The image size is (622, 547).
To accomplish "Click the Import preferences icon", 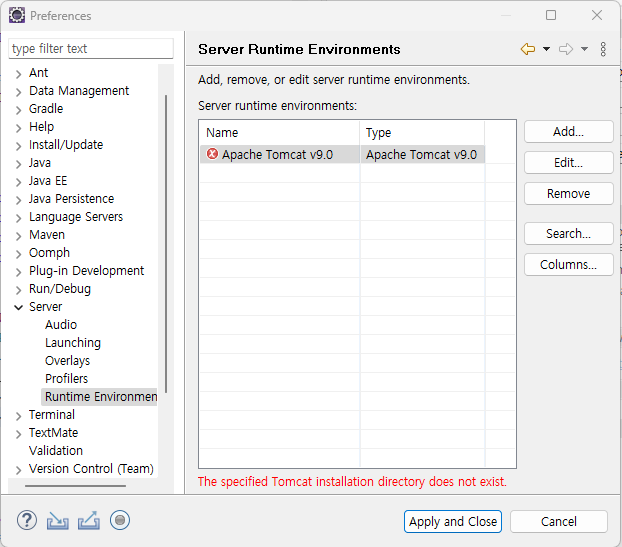I will pyautogui.click(x=58, y=520).
